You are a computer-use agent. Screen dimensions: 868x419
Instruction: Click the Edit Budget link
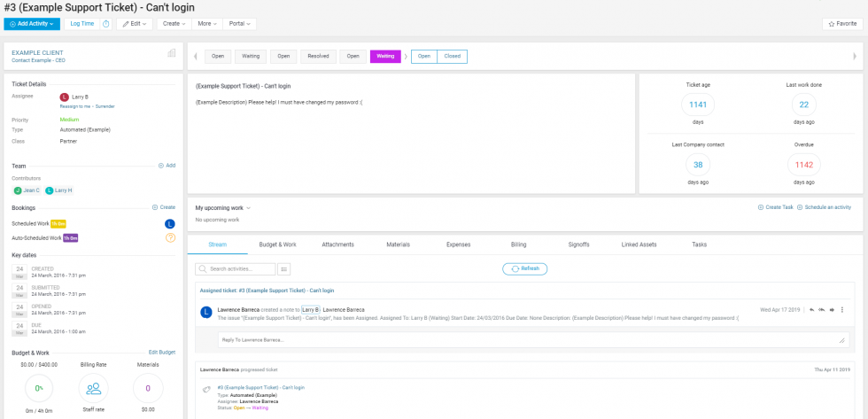click(162, 352)
